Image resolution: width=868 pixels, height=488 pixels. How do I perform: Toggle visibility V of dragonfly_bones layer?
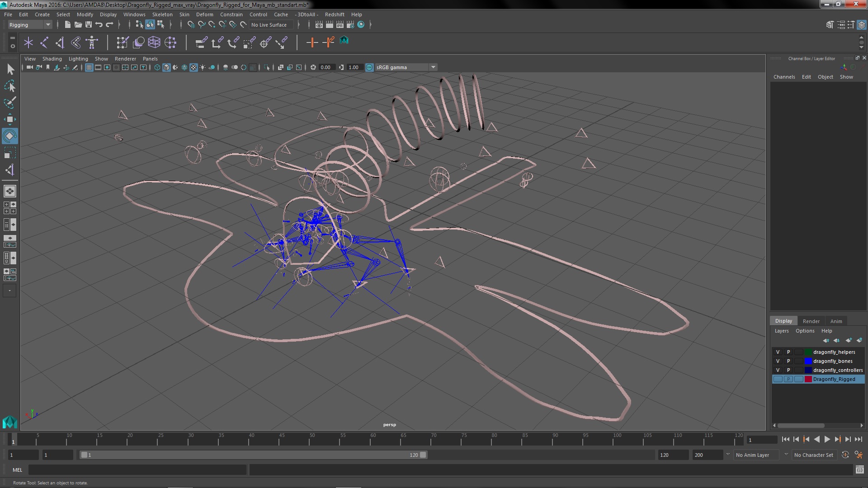(x=778, y=361)
